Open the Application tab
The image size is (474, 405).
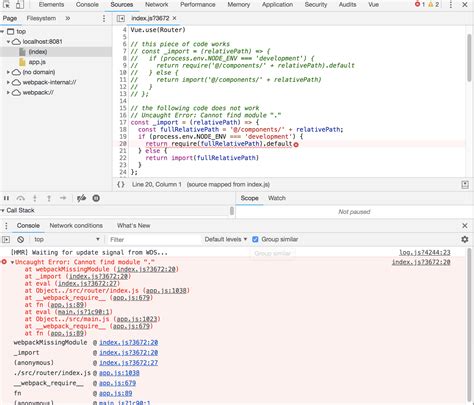(277, 5)
